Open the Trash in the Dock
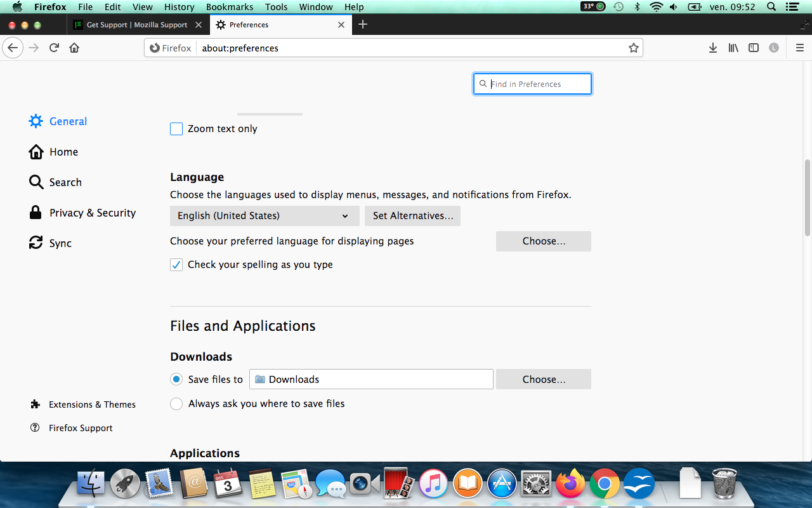812x508 pixels. tap(724, 485)
